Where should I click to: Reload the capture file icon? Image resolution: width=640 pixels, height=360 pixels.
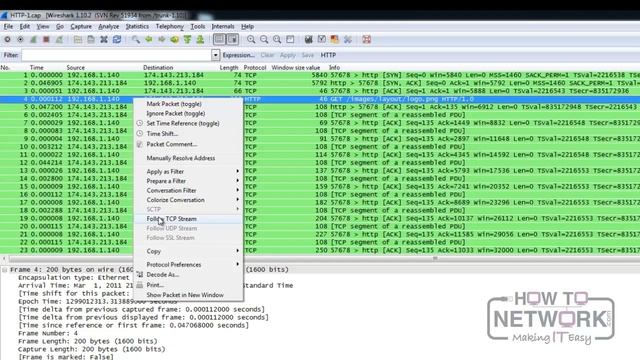tap(117, 40)
